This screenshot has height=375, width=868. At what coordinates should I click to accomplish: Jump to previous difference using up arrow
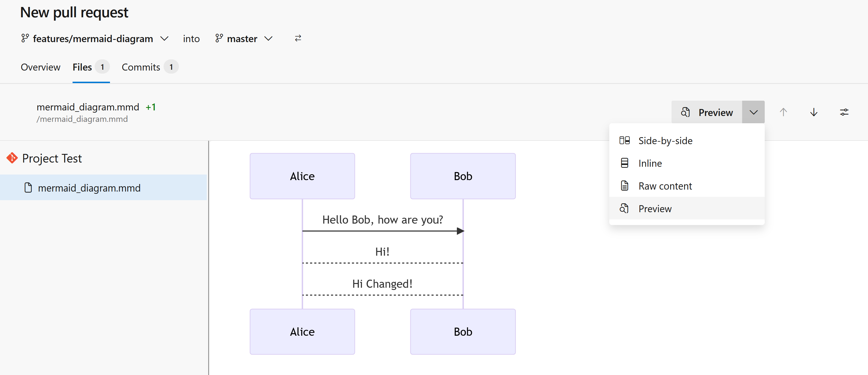coord(783,112)
